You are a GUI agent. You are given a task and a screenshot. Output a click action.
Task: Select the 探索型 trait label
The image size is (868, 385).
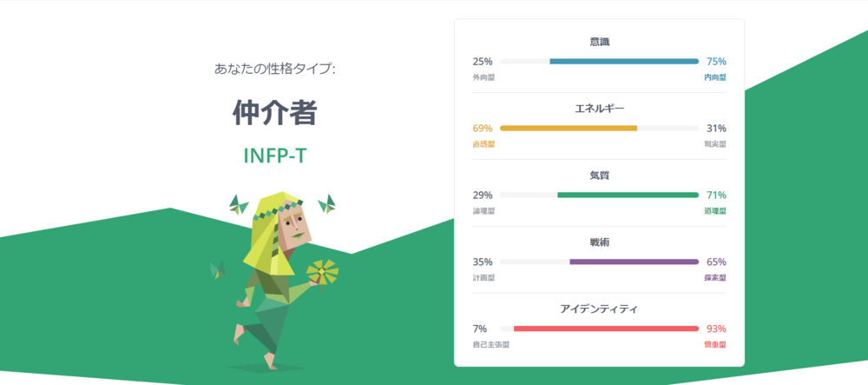pyautogui.click(x=714, y=278)
